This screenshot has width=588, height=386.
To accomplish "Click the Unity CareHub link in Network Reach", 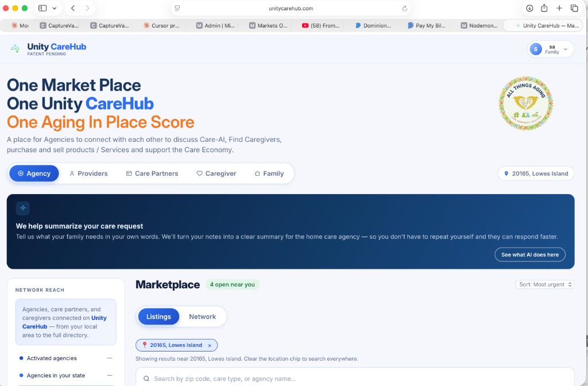I will (64, 322).
